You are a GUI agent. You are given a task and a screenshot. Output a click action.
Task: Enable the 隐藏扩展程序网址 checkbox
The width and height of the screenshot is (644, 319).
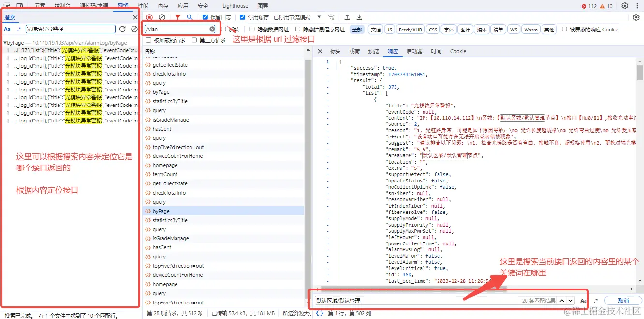point(298,30)
